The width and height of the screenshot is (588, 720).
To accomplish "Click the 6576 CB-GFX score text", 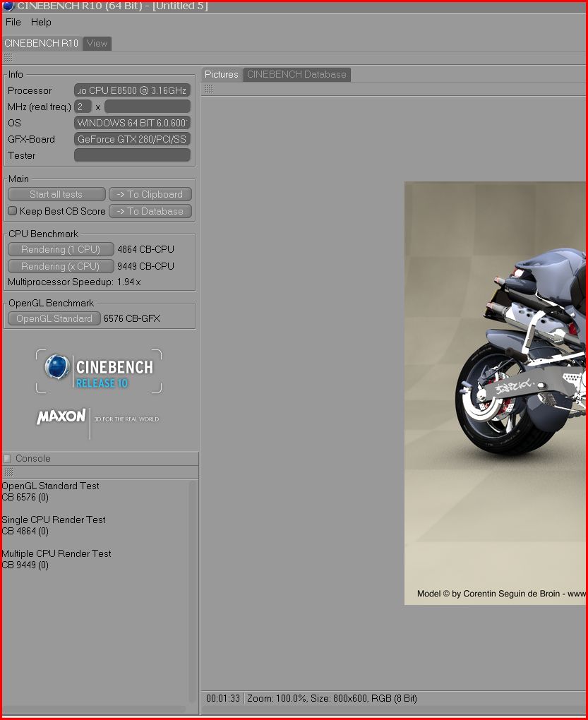I will (x=132, y=318).
